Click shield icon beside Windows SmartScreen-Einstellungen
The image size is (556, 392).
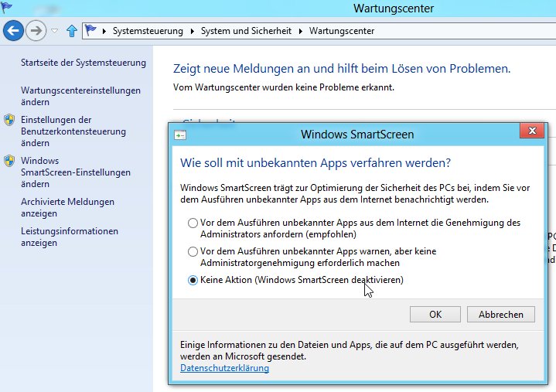[9, 161]
